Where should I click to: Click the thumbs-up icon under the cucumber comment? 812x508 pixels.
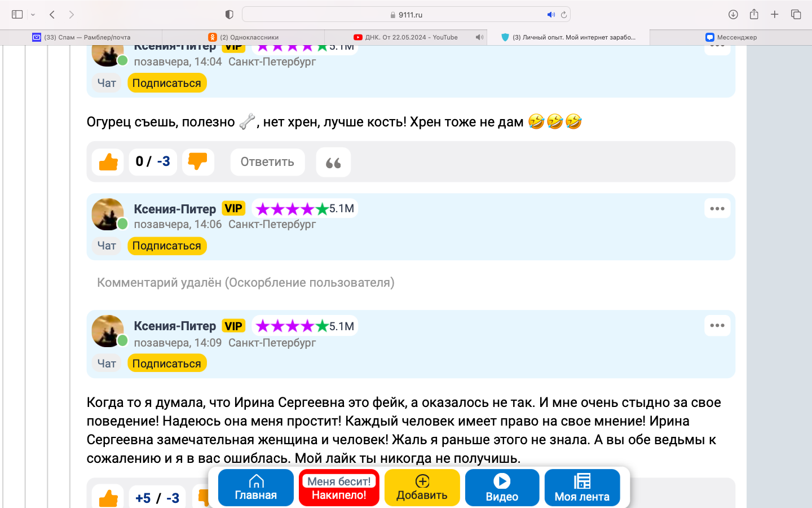click(108, 162)
